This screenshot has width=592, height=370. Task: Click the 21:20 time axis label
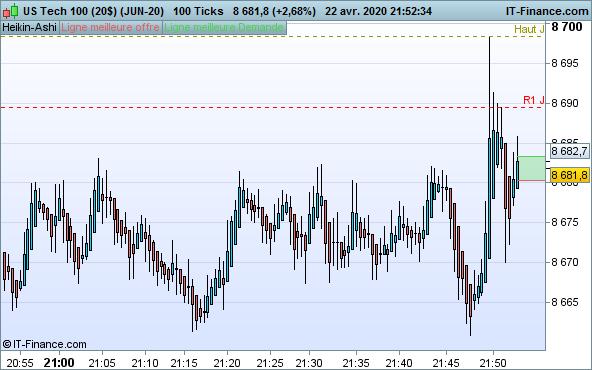[x=227, y=363]
